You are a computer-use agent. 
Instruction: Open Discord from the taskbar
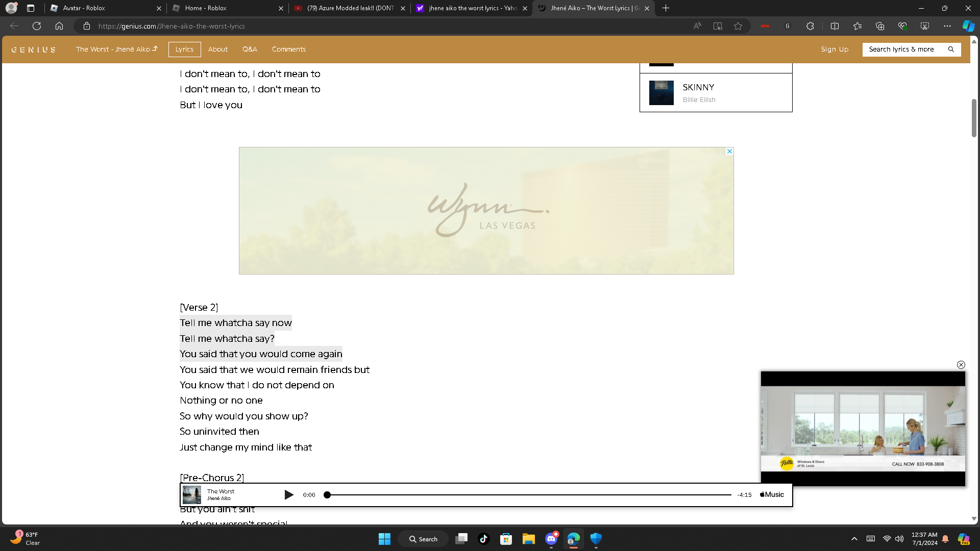pos(551,539)
